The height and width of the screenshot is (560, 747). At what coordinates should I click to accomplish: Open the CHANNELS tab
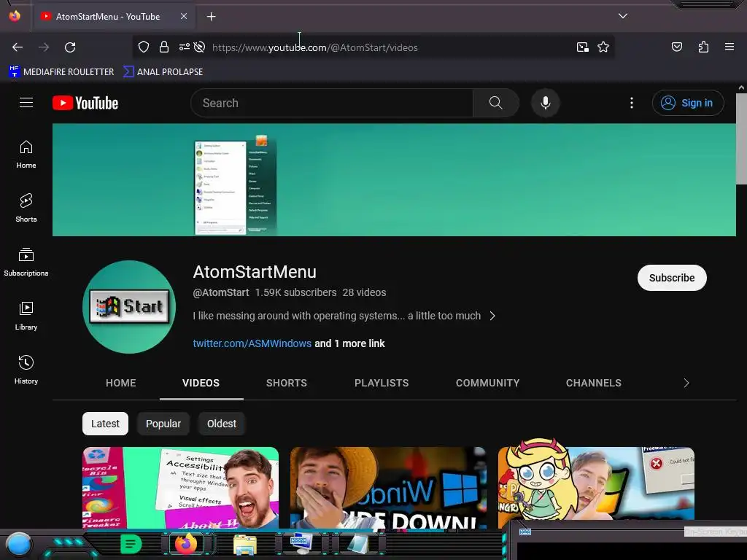594,383
